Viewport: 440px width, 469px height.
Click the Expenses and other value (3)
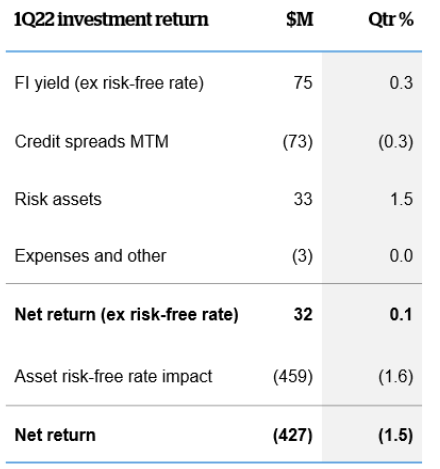(302, 256)
